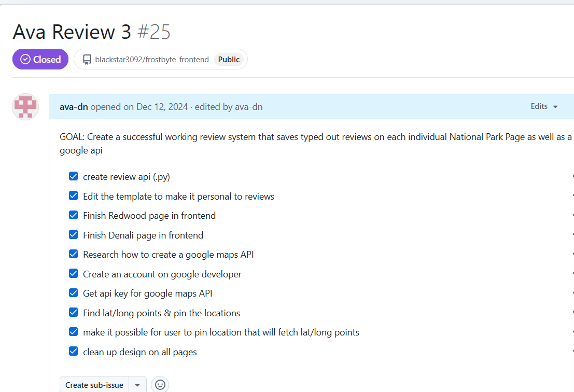The image size is (574, 392).
Task: Open the Create sub-issue dropdown arrow
Action: click(x=137, y=385)
